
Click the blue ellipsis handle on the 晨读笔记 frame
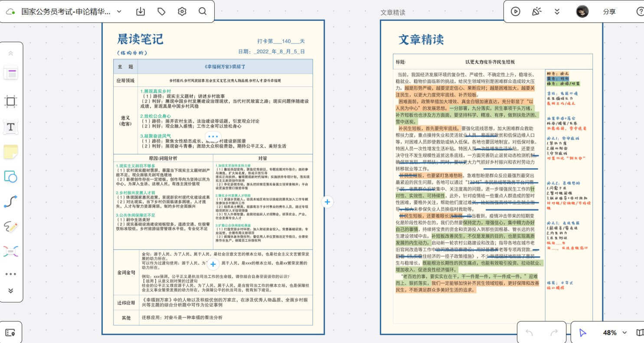pyautogui.click(x=213, y=136)
